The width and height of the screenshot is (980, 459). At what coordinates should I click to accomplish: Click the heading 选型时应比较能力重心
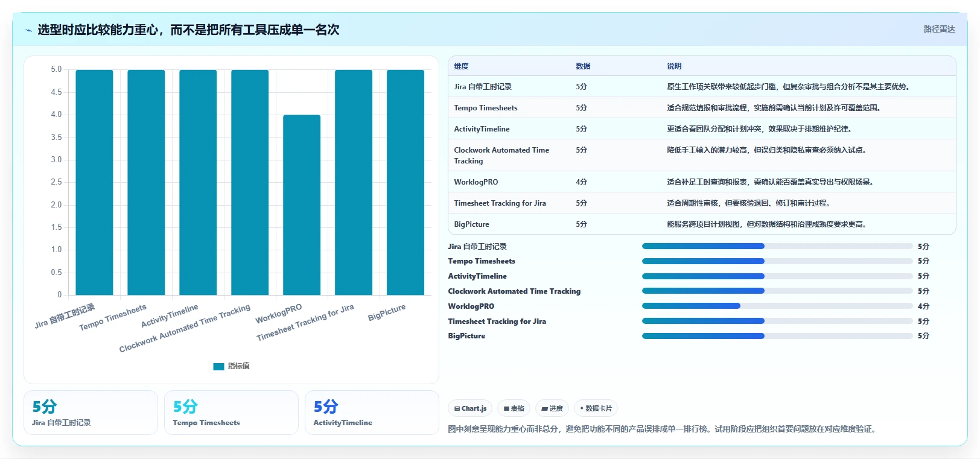pyautogui.click(x=188, y=30)
